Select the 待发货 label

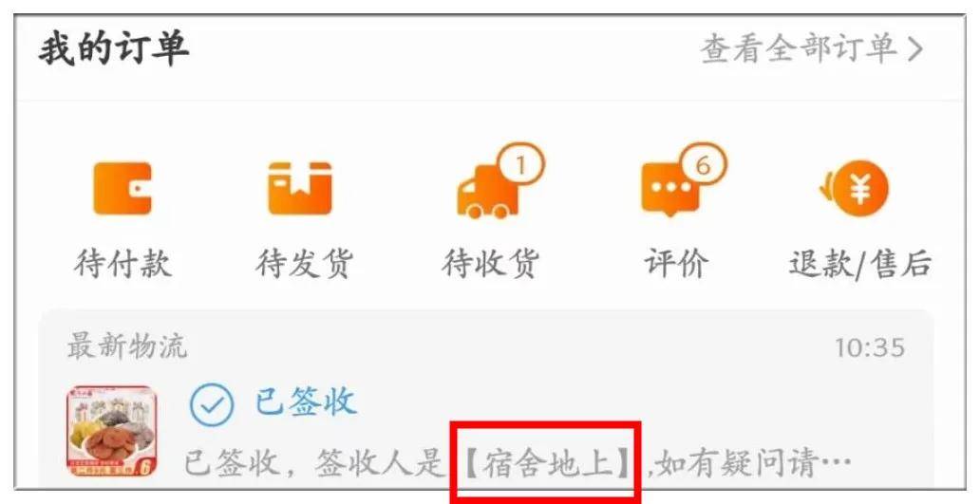coord(304,263)
